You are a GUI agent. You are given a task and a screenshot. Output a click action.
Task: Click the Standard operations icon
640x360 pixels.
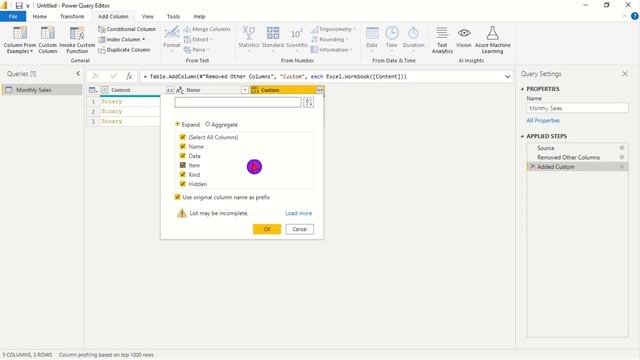273,33
